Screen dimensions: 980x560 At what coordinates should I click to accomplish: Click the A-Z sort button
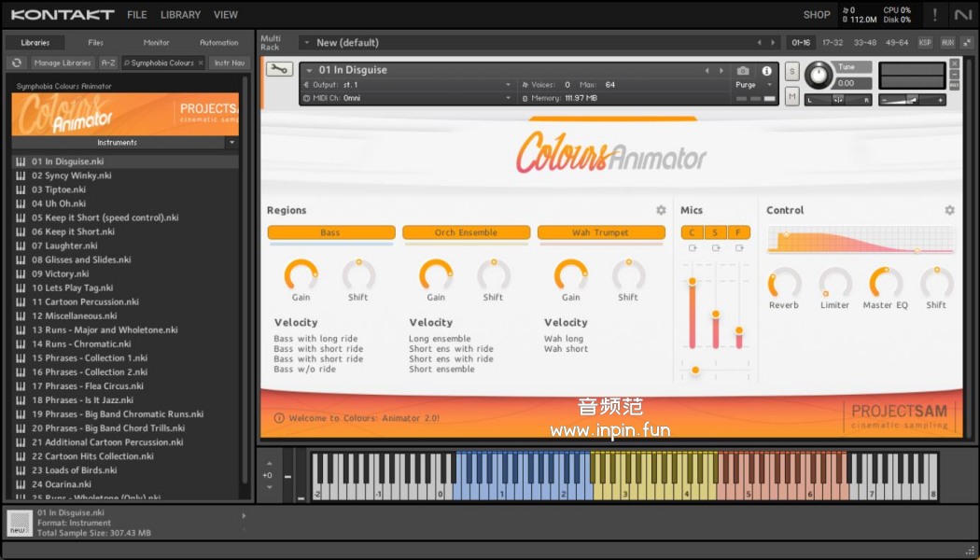[108, 63]
